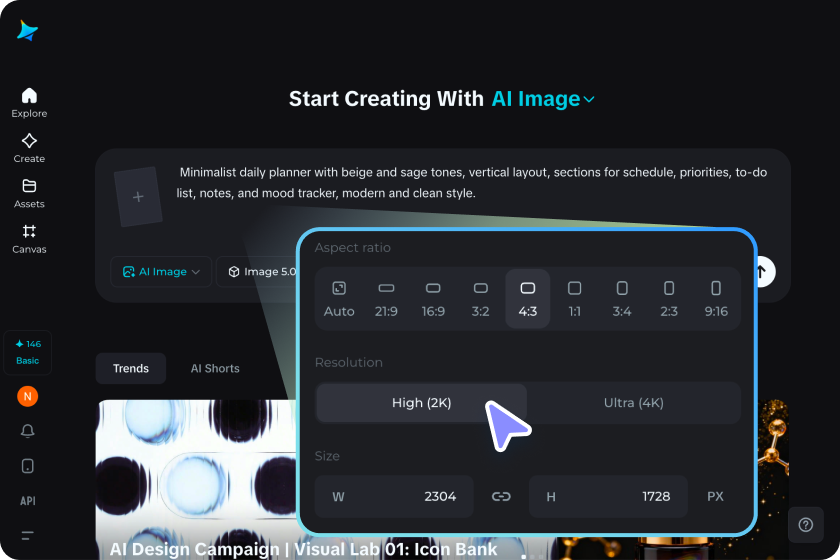This screenshot has width=840, height=560.
Task: Open the Explore section in sidebar
Action: click(29, 102)
